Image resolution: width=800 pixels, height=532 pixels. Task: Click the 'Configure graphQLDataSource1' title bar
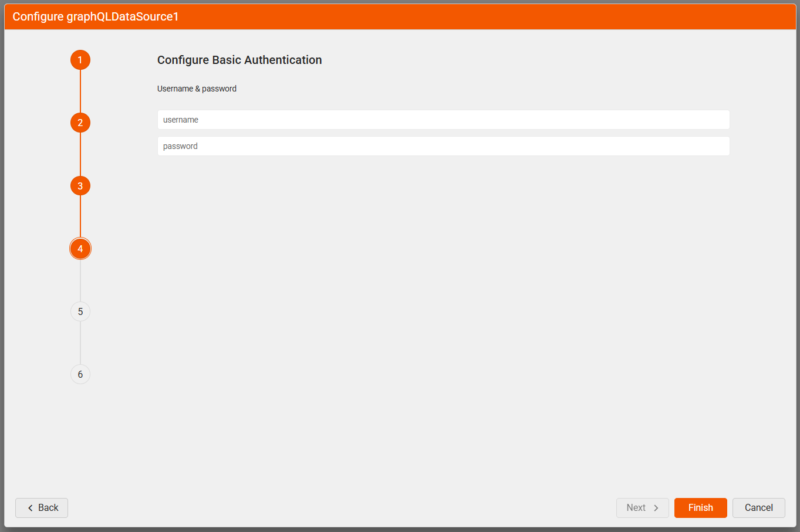tap(96, 16)
